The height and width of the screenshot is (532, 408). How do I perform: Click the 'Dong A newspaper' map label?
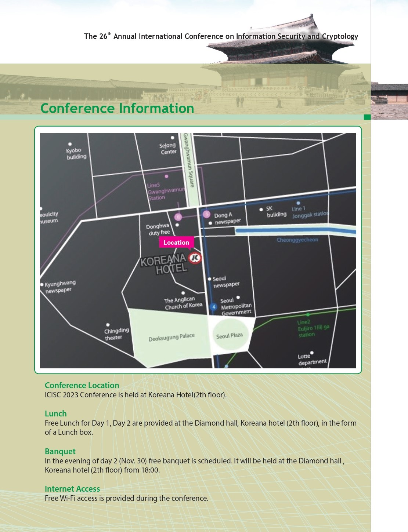pos(227,218)
